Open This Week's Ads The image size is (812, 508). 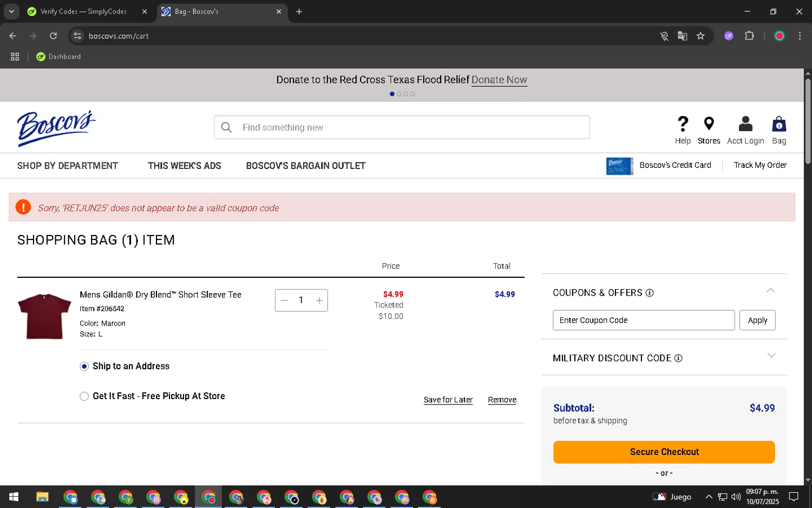pyautogui.click(x=185, y=166)
